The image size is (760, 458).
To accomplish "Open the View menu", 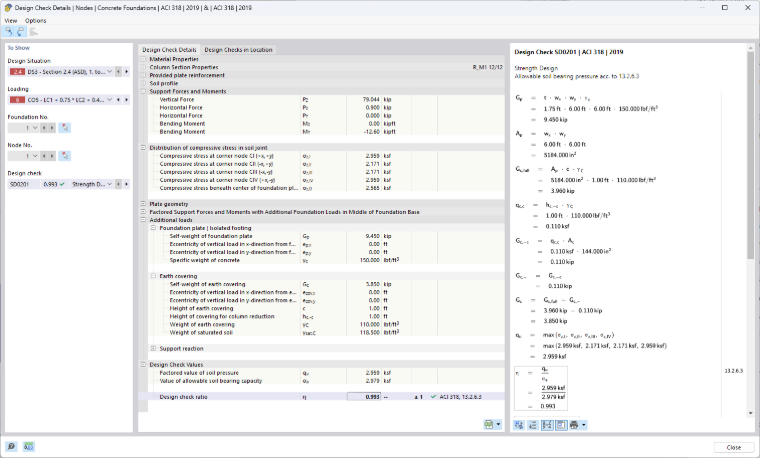I will 11,21.
